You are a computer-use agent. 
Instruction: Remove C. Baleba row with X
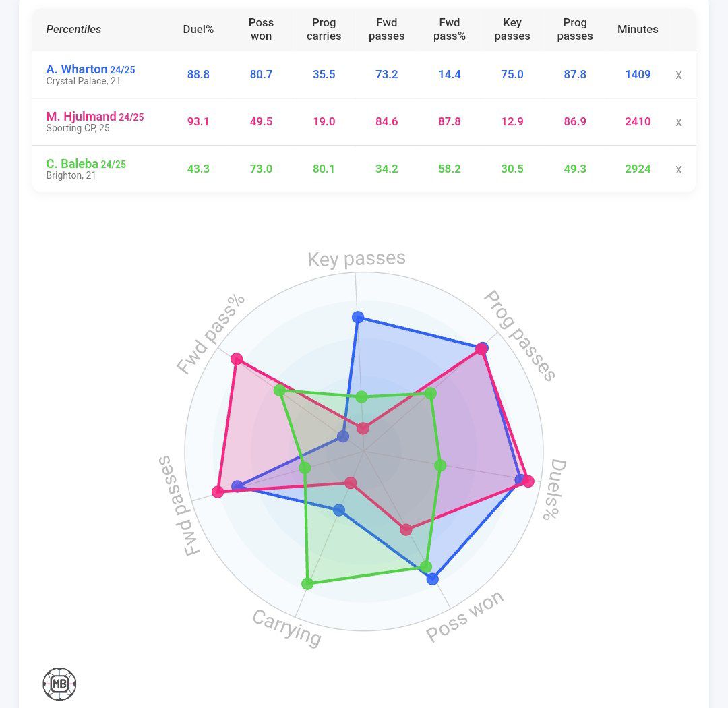[x=679, y=169]
